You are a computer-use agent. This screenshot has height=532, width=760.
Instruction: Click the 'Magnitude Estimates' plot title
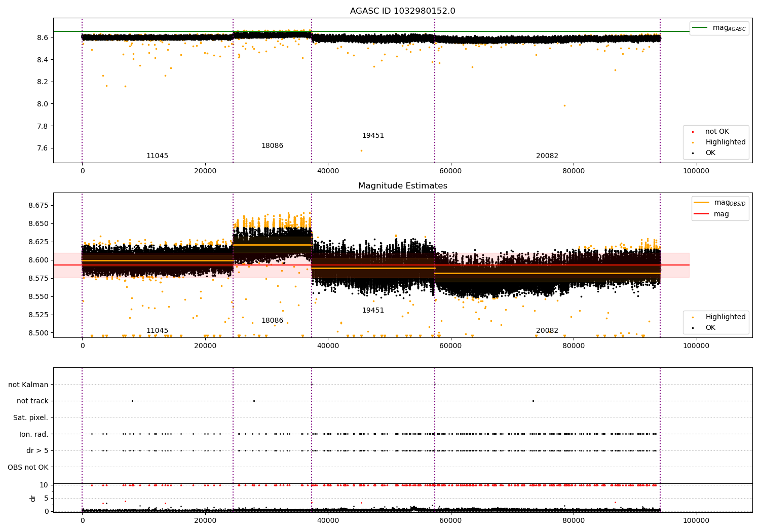coord(402,186)
